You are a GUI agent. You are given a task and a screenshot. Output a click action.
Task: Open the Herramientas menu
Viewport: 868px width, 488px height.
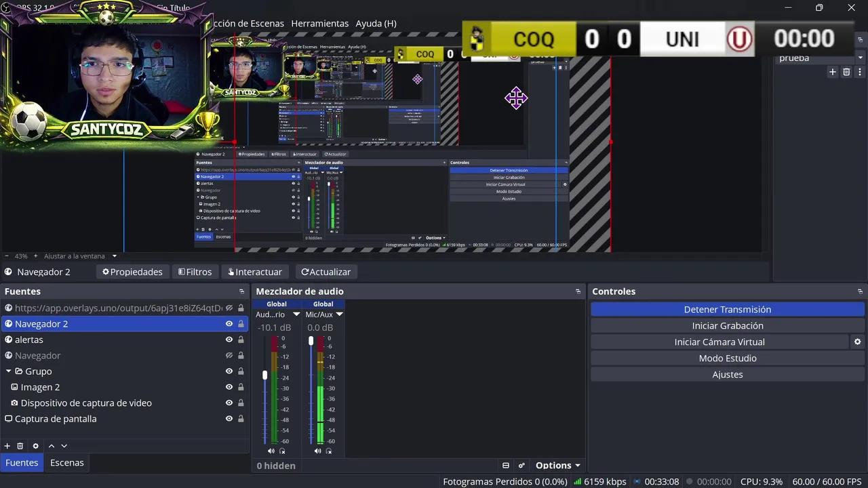point(320,23)
